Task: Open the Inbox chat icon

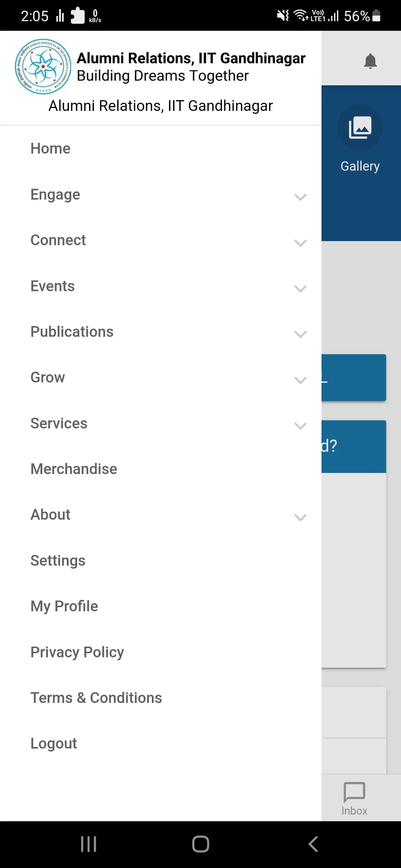Action: 354,792
